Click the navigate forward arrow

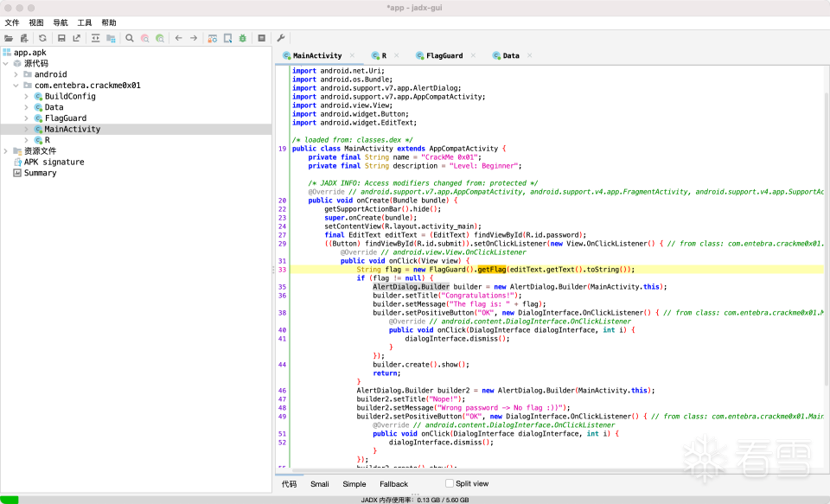pyautogui.click(x=194, y=38)
